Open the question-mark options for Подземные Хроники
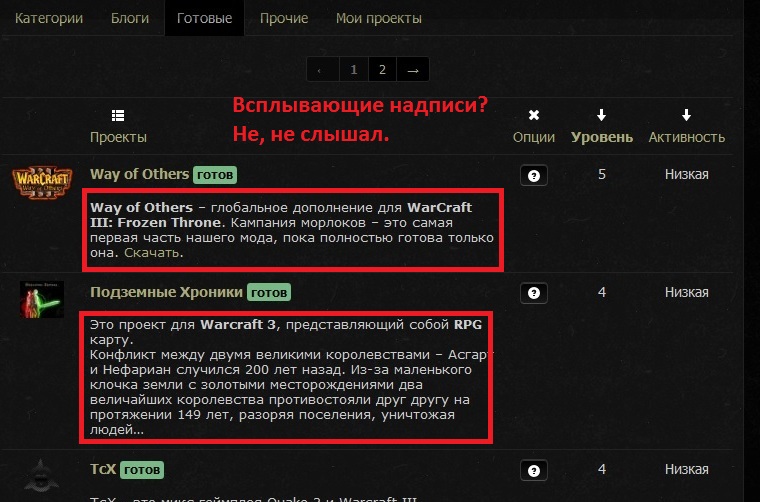The height and width of the screenshot is (502, 760). pyautogui.click(x=534, y=293)
